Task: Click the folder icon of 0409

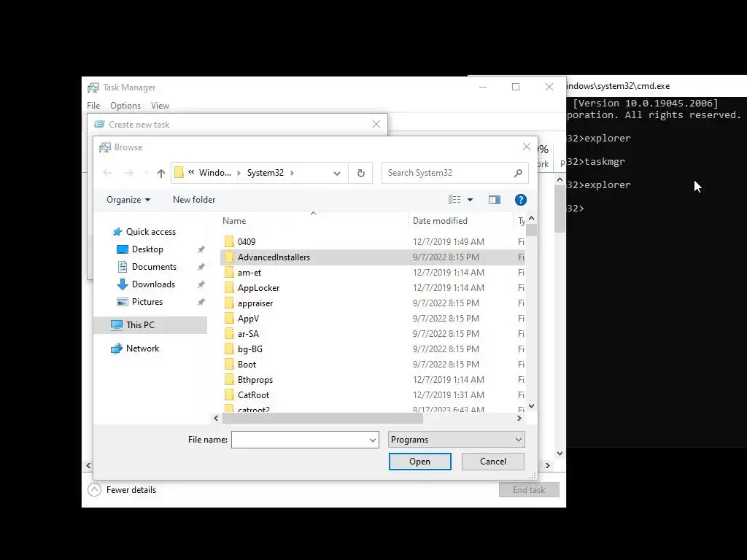Action: pos(229,242)
